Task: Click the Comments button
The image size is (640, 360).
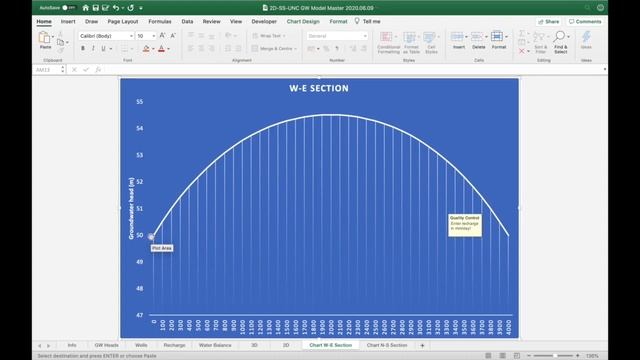Action: (x=585, y=22)
